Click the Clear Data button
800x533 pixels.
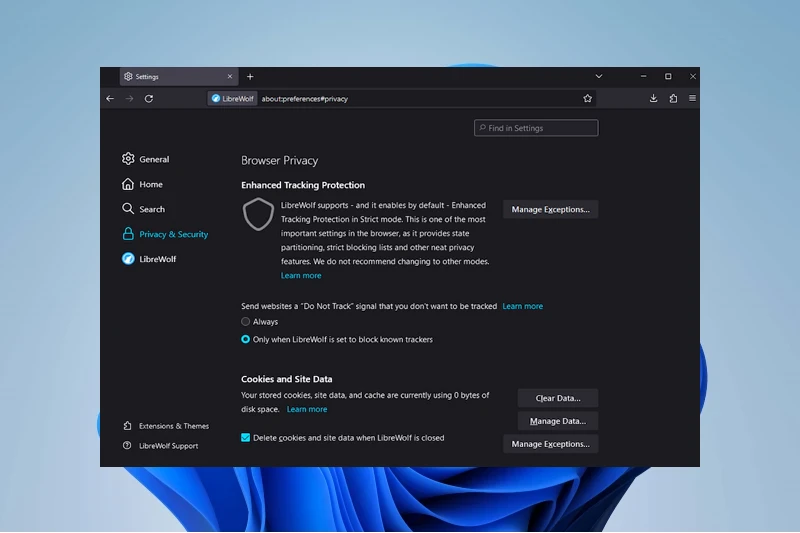pos(558,398)
